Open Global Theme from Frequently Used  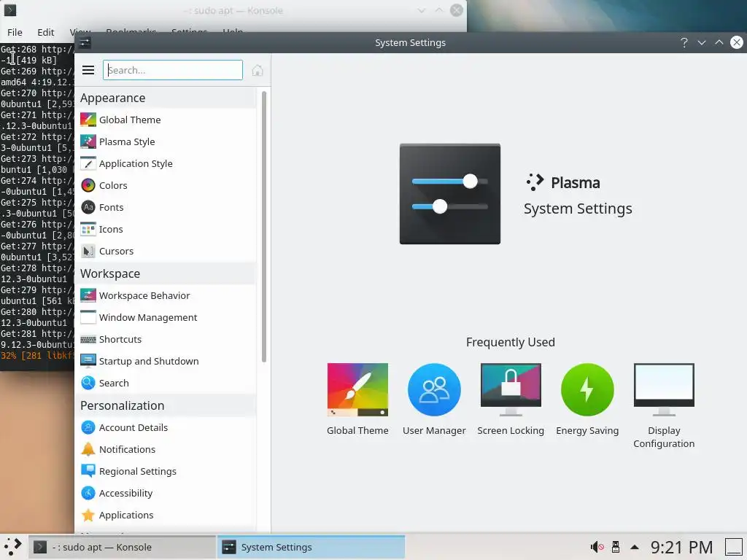tap(357, 399)
